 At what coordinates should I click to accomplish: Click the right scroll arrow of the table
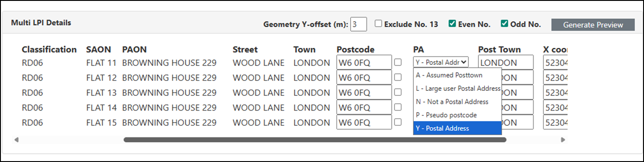pyautogui.click(x=563, y=140)
